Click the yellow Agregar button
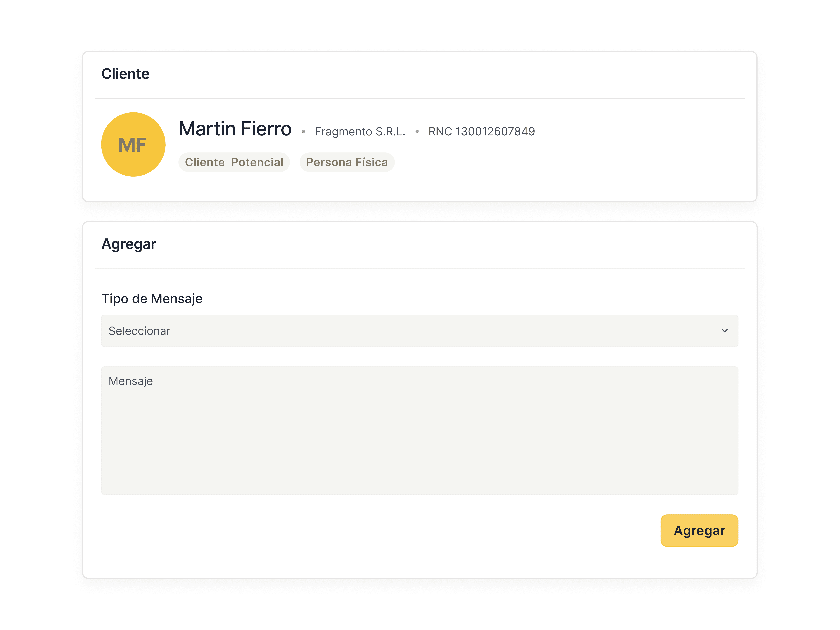The height and width of the screenshot is (630, 840). tap(699, 530)
